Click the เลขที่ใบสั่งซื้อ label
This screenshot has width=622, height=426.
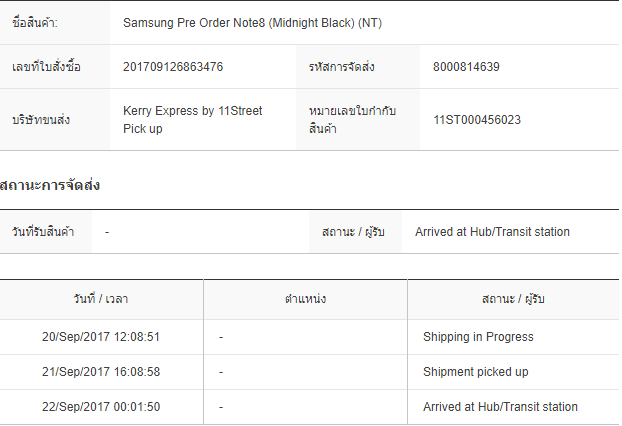46,67
